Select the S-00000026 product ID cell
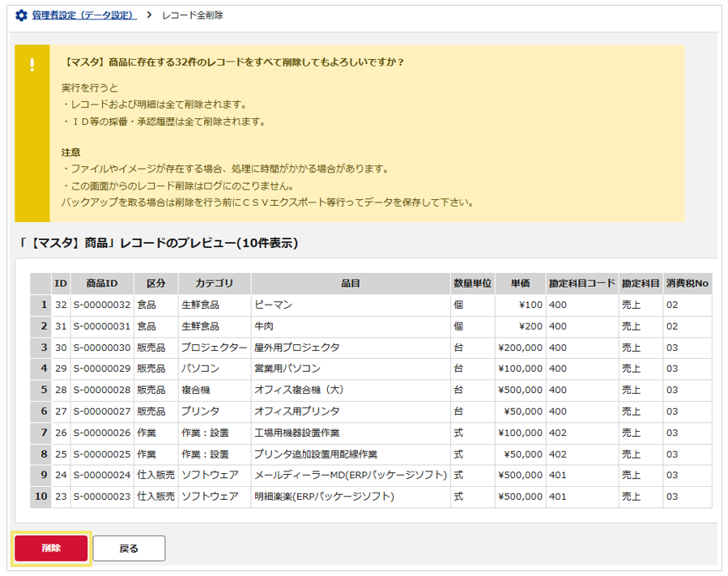The image size is (728, 576). tap(102, 433)
